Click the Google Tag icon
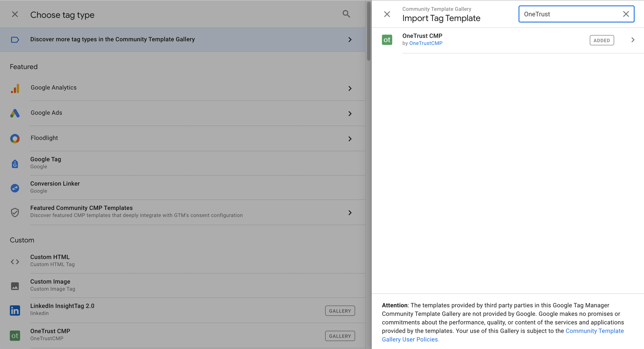644x349 pixels. point(15,164)
